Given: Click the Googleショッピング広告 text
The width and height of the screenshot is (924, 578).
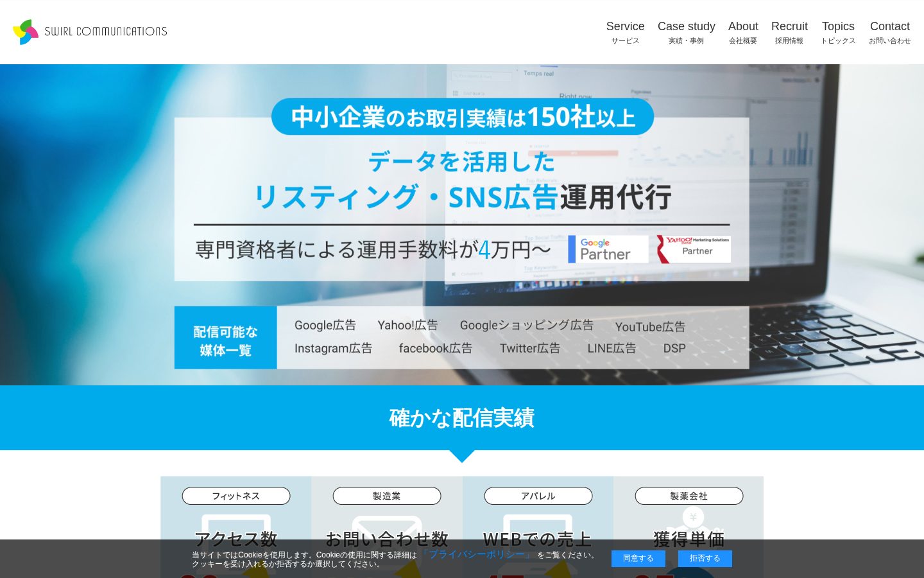Looking at the screenshot, I should [x=527, y=326].
